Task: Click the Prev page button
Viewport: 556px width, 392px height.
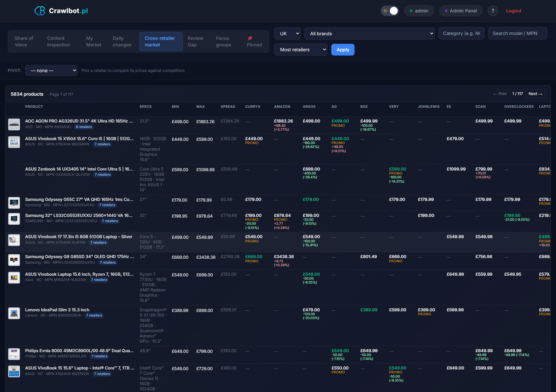Action: pyautogui.click(x=500, y=94)
